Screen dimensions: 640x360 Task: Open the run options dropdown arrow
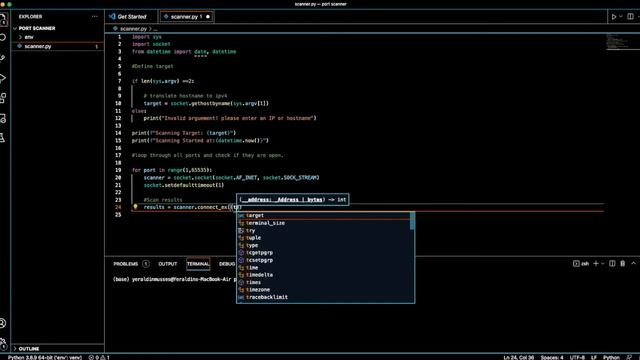click(621, 17)
